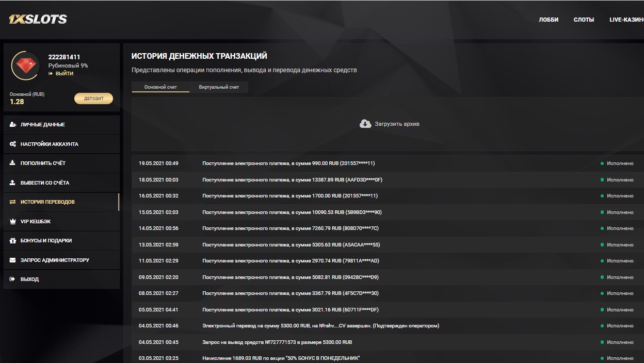Click the 5305.63 RUB payment description

click(291, 245)
